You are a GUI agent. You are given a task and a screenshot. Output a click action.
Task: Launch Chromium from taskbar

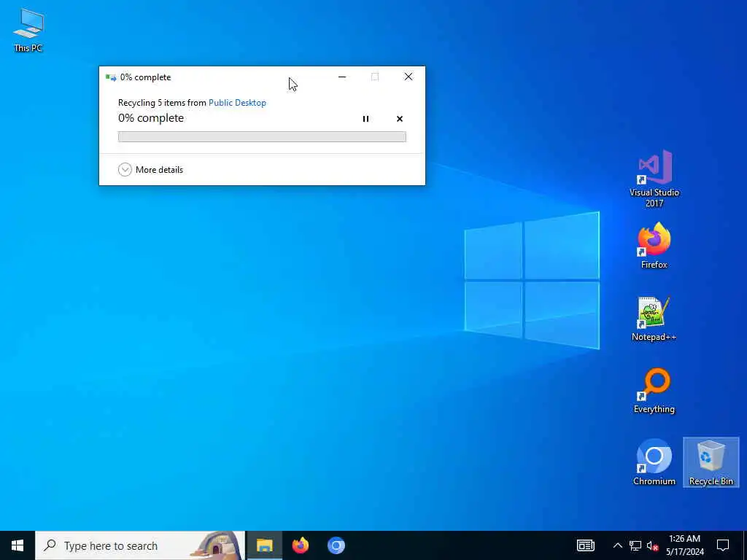point(336,545)
